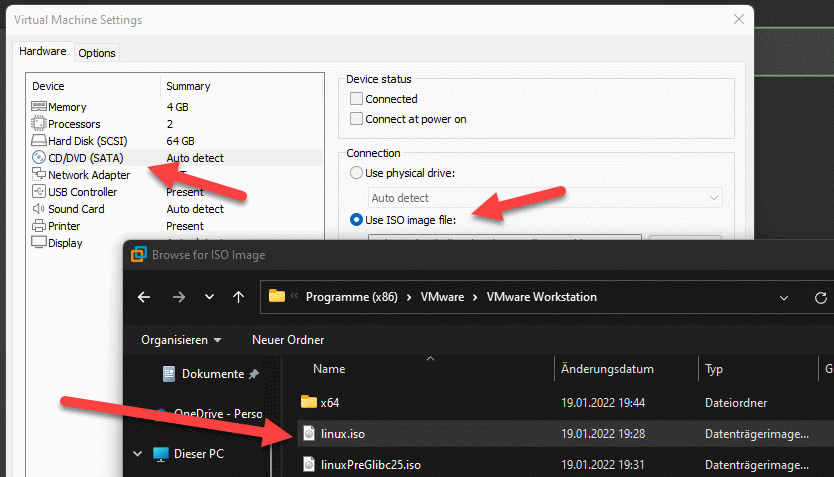Sort files by Name column
Image resolution: width=834 pixels, height=477 pixels.
pos(329,369)
